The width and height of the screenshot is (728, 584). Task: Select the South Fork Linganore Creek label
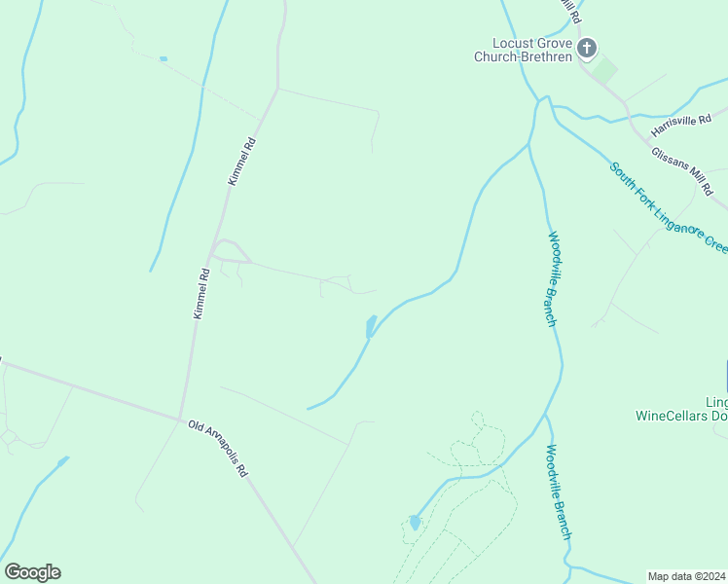click(x=669, y=207)
